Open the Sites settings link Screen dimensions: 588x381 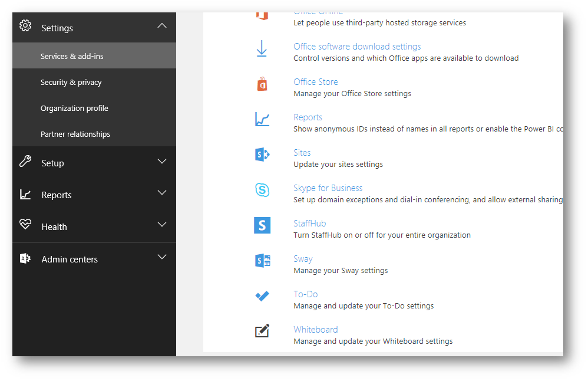point(302,153)
